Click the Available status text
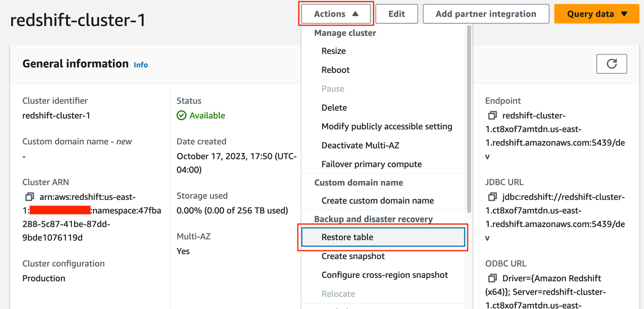Image resolution: width=644 pixels, height=309 pixels. (x=207, y=116)
